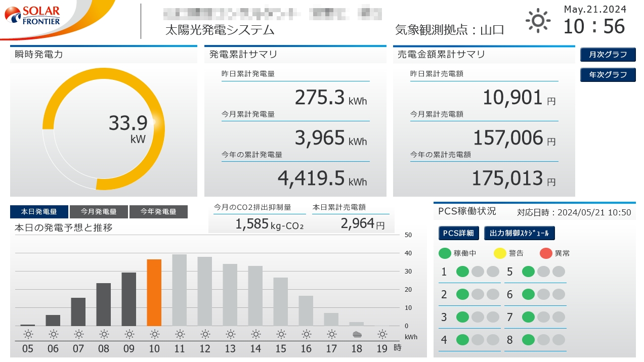Click weather icon for hour 11
This screenshot has height=362, width=644.
pyautogui.click(x=180, y=334)
